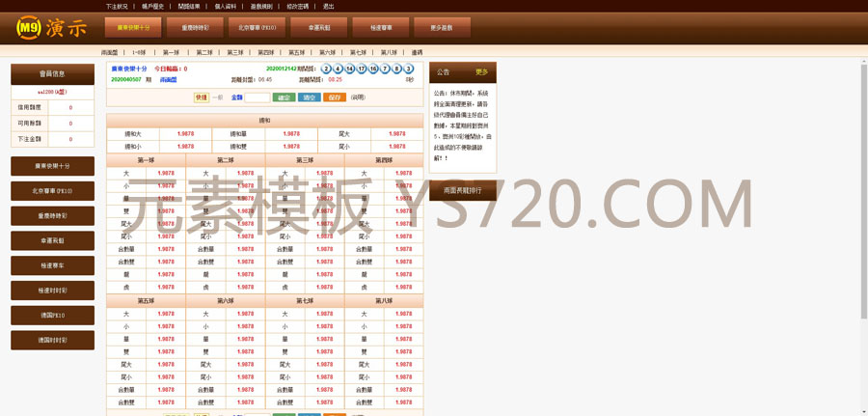Click 尾大 under the 第八球 column
This screenshot has height=416, width=868.
click(365, 365)
